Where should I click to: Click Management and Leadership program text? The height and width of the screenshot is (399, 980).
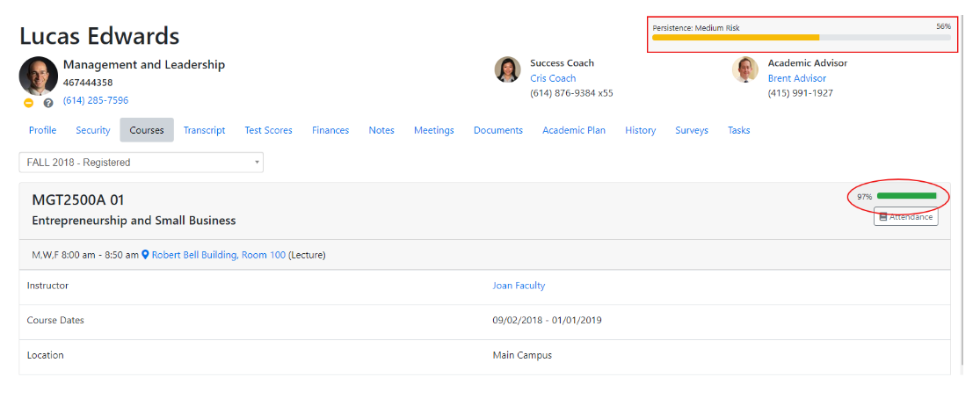(x=144, y=65)
